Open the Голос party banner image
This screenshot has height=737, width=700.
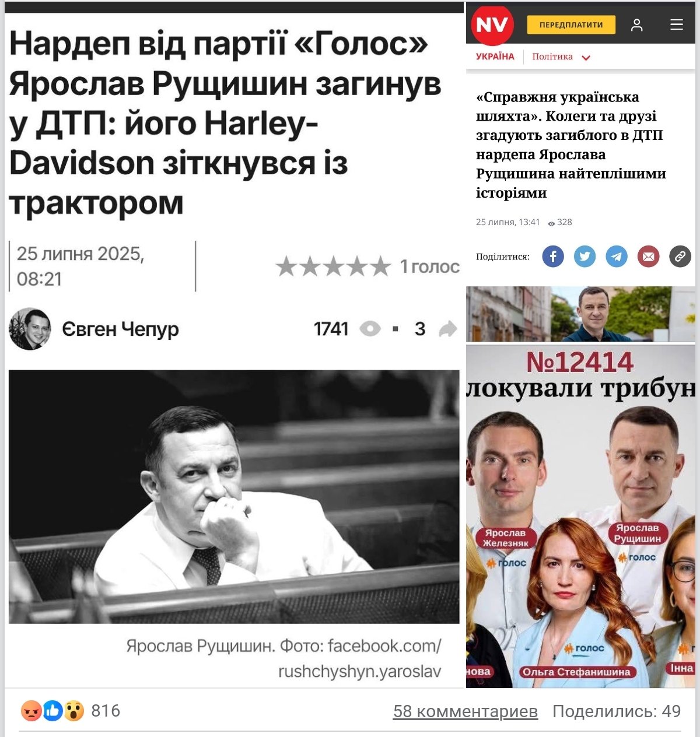pos(581,516)
